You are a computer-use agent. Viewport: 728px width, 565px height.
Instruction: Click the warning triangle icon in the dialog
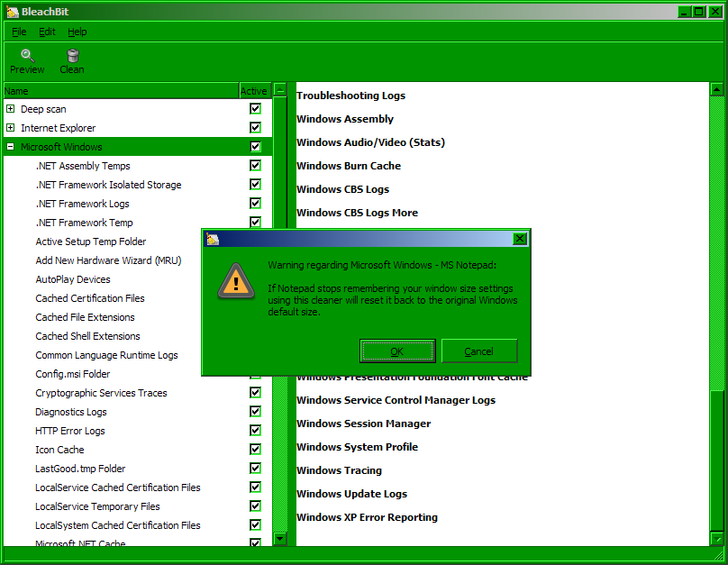click(236, 281)
